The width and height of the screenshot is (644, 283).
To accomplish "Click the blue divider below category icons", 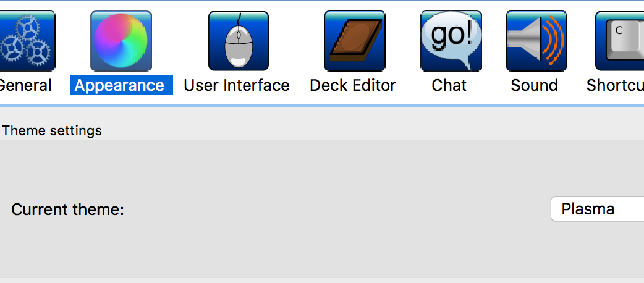I will [322, 106].
